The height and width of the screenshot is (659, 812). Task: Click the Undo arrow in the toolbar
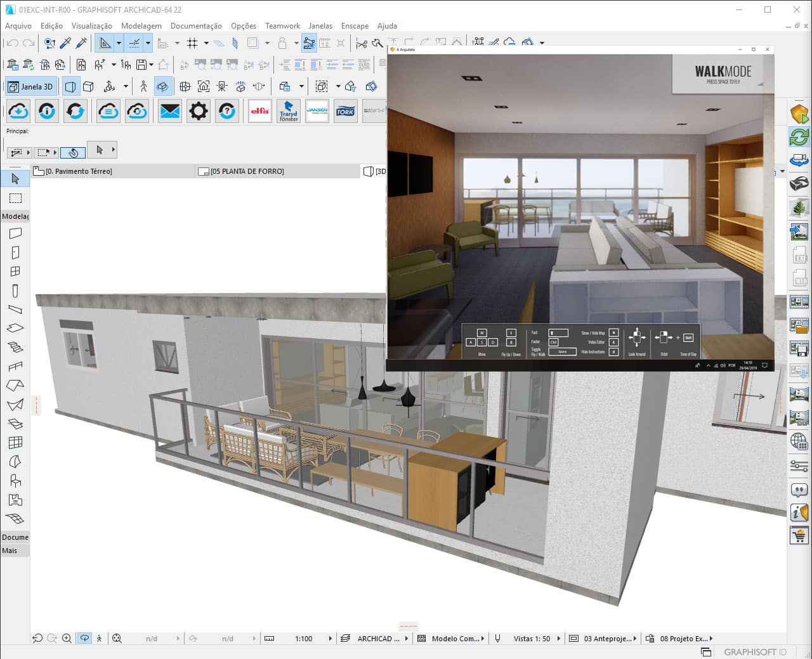[x=11, y=42]
